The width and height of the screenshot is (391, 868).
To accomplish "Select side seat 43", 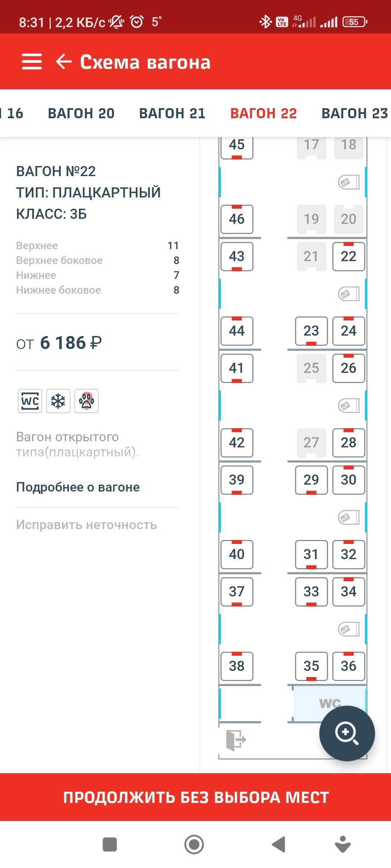I will pyautogui.click(x=237, y=256).
